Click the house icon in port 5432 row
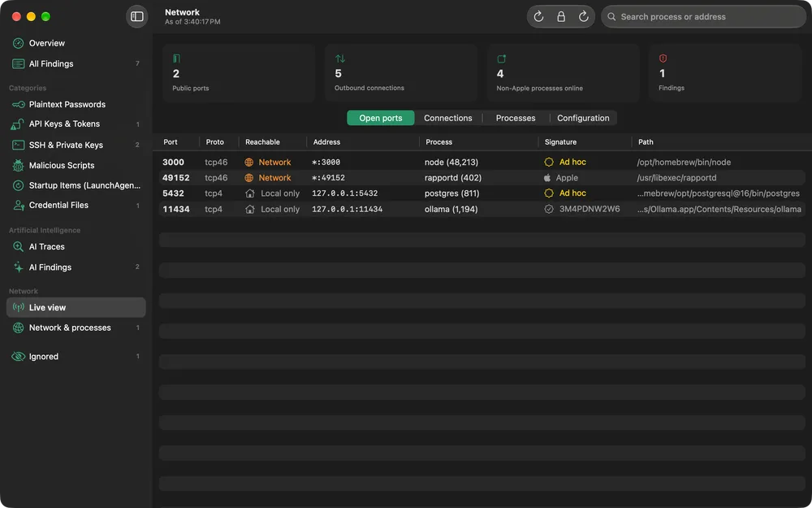 (x=249, y=193)
